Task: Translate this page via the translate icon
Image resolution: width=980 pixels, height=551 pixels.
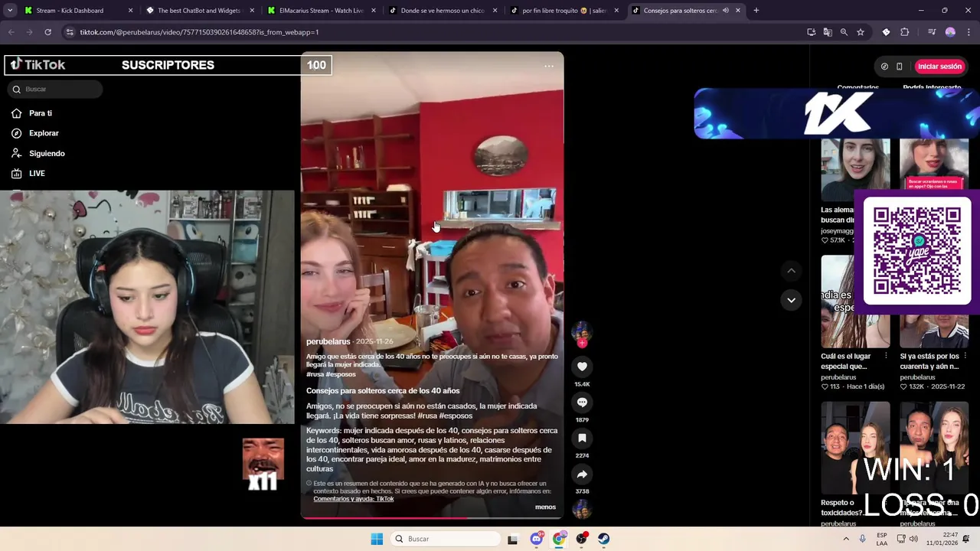Action: point(828,32)
